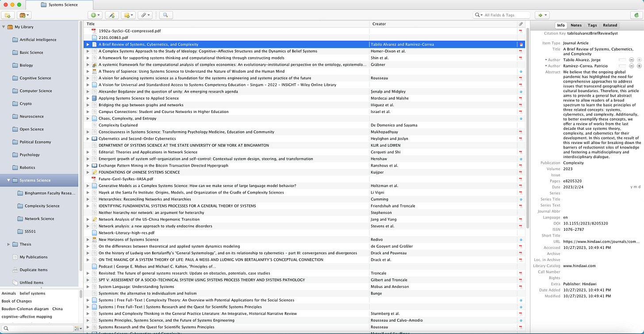Open the Locate green arrow dropdown
This screenshot has width=644, height=334.
pyautogui.click(x=542, y=15)
